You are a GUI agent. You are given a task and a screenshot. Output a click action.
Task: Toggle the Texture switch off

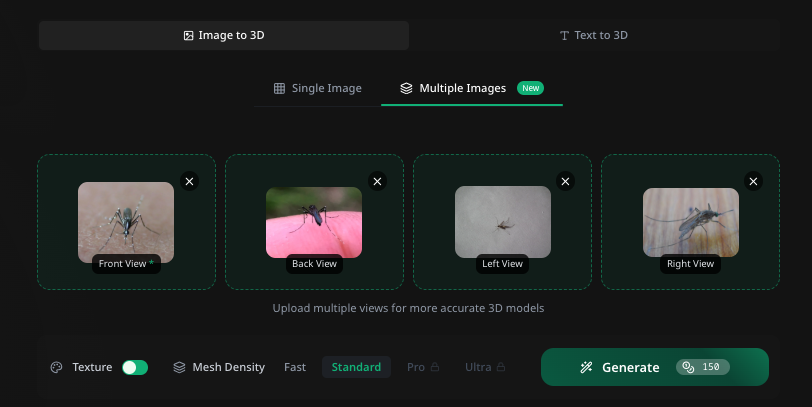(x=135, y=367)
